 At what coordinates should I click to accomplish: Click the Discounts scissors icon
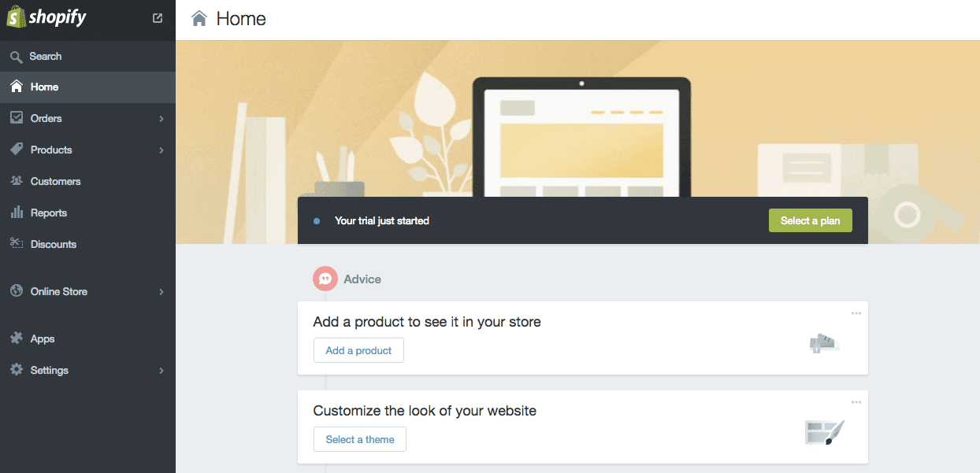(16, 243)
